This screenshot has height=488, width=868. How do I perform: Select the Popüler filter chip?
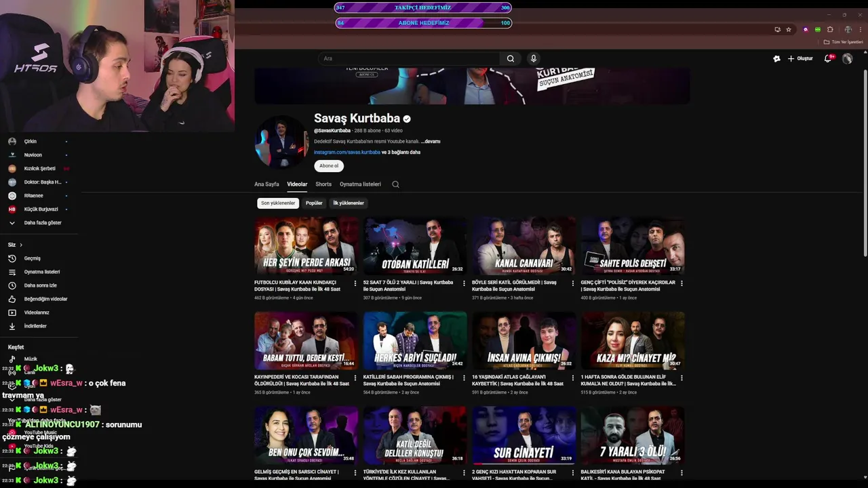[x=314, y=203]
